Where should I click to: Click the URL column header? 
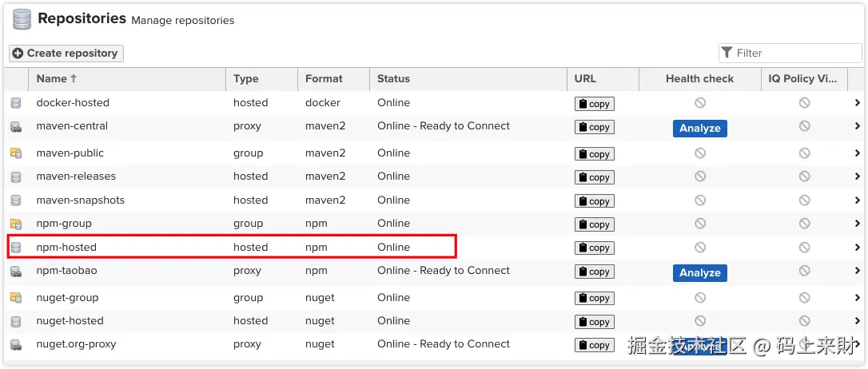coord(603,79)
